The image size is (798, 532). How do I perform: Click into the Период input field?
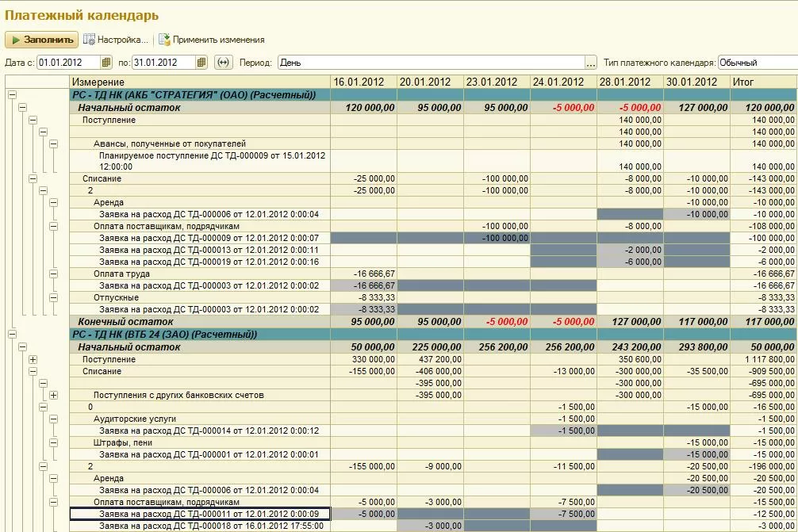pyautogui.click(x=428, y=63)
